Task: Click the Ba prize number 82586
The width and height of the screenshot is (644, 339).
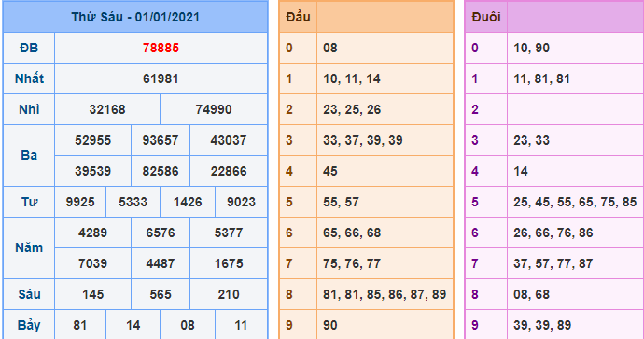Action: point(161,171)
